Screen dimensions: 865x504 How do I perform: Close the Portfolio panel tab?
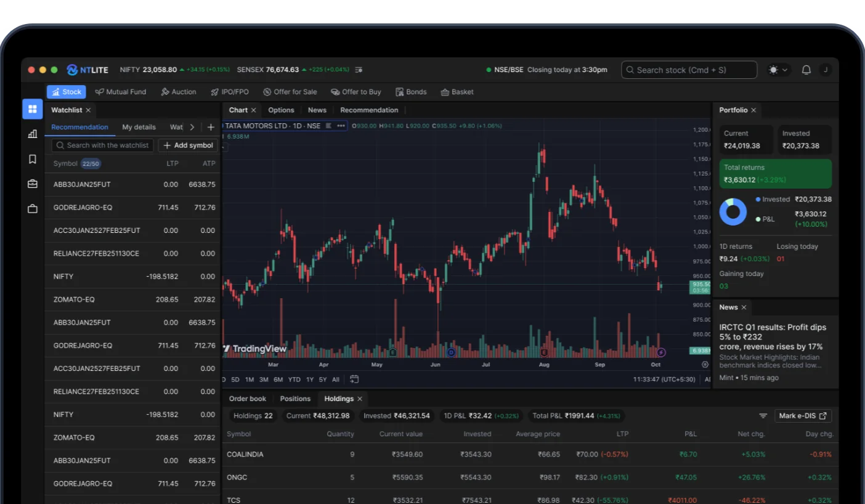[753, 110]
